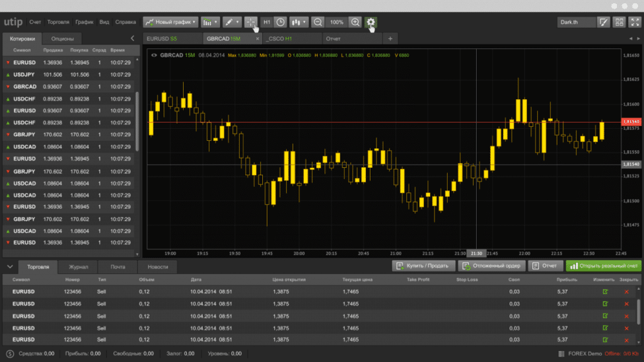Click the Спрэд column header
This screenshot has height=362, width=644.
point(99,50)
